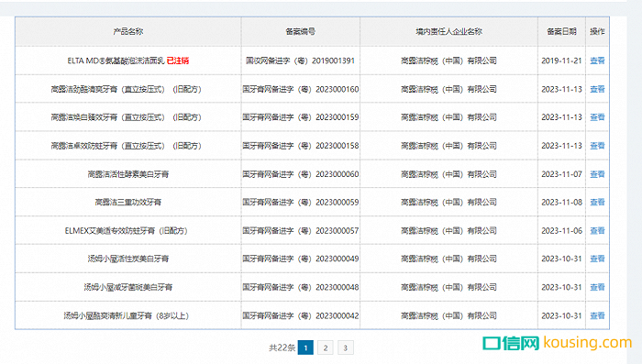Select product 高露洁劲酷清爽牙膏 (直立按压式)
The width and height of the screenshot is (642, 364).
[127, 89]
